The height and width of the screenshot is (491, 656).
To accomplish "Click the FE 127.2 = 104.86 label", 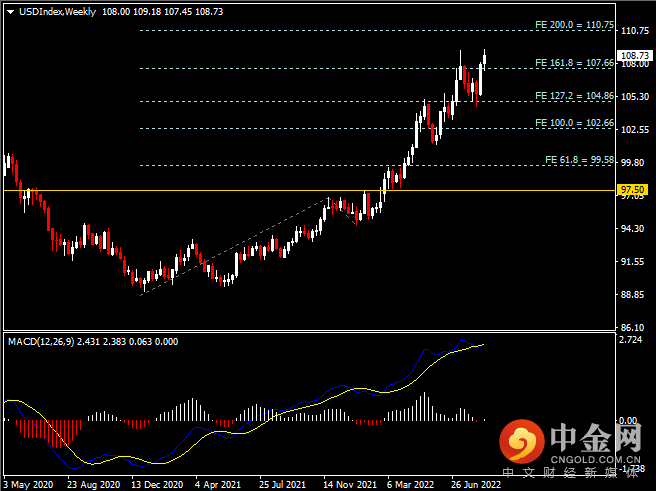I will [574, 96].
